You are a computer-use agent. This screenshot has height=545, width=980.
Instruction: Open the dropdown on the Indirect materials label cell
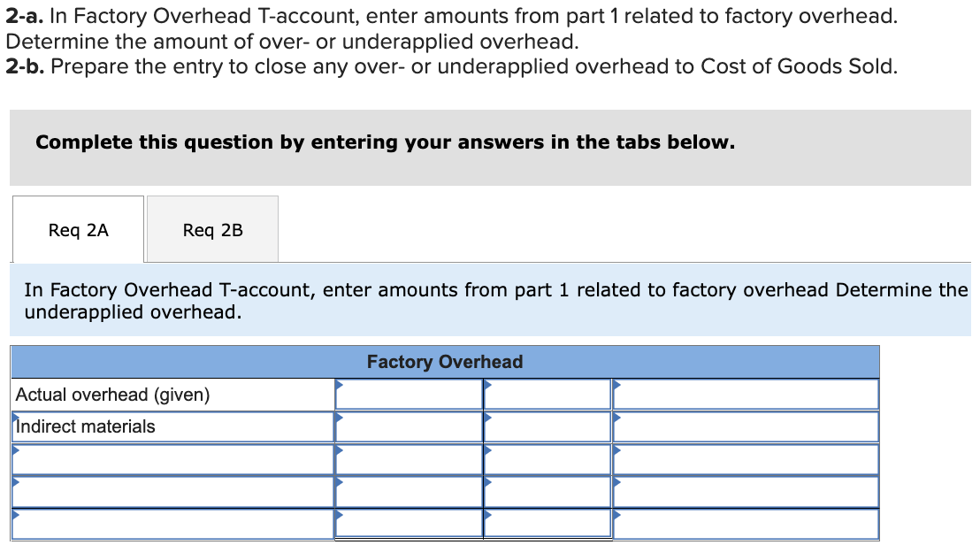pos(15,418)
